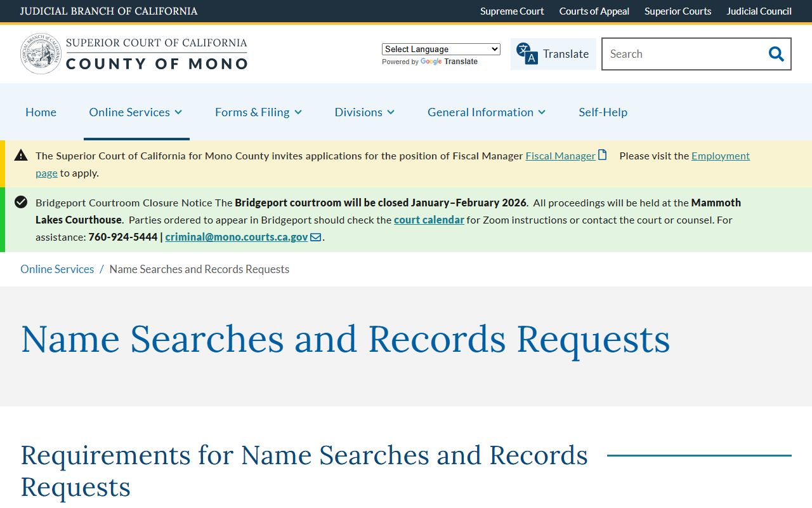Viewport: 812px width, 508px height.
Task: Click the Requirements for Name Searches heading
Action: click(x=304, y=471)
